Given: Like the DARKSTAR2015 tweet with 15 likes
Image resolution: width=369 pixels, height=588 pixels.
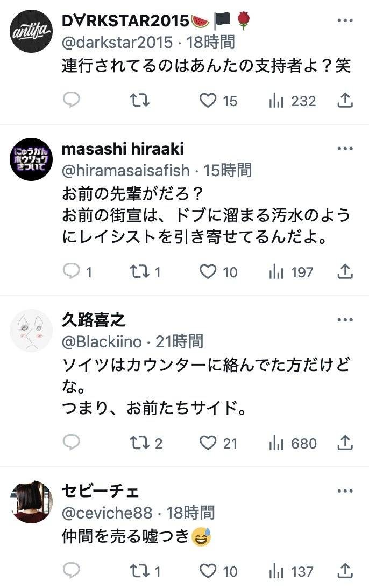Looking at the screenshot, I should click(208, 101).
